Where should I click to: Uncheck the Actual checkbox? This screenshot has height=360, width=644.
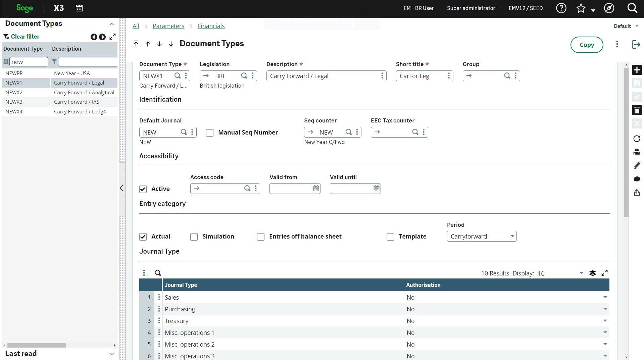coord(143,237)
